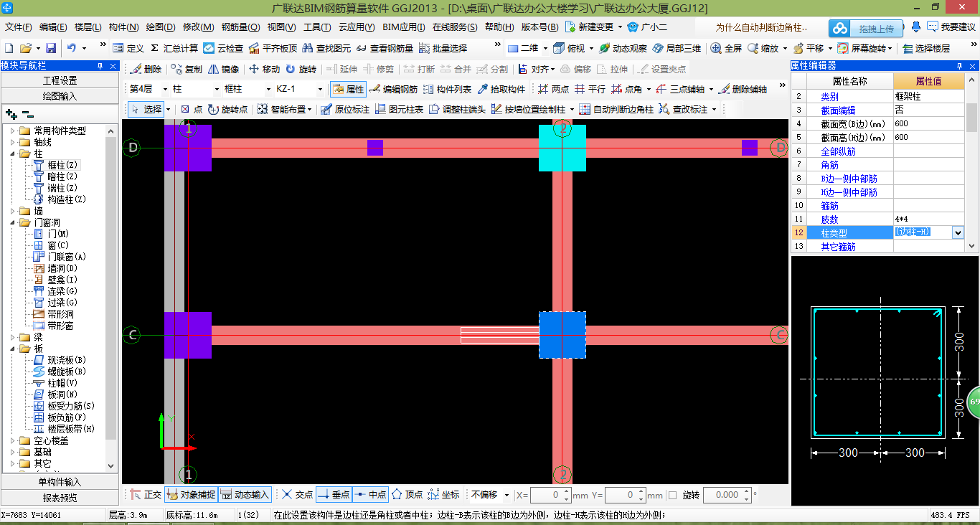The height and width of the screenshot is (525, 980).
Task: Open the 在线服务(S) menu
Action: (455, 27)
